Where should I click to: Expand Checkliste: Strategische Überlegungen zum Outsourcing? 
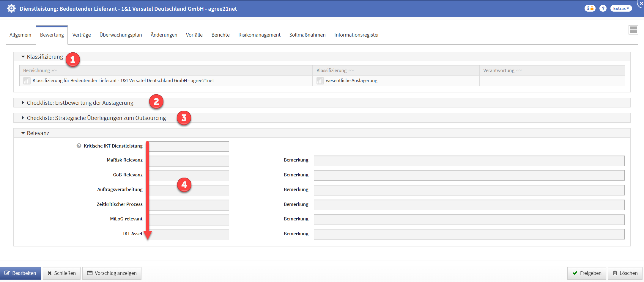tap(23, 118)
